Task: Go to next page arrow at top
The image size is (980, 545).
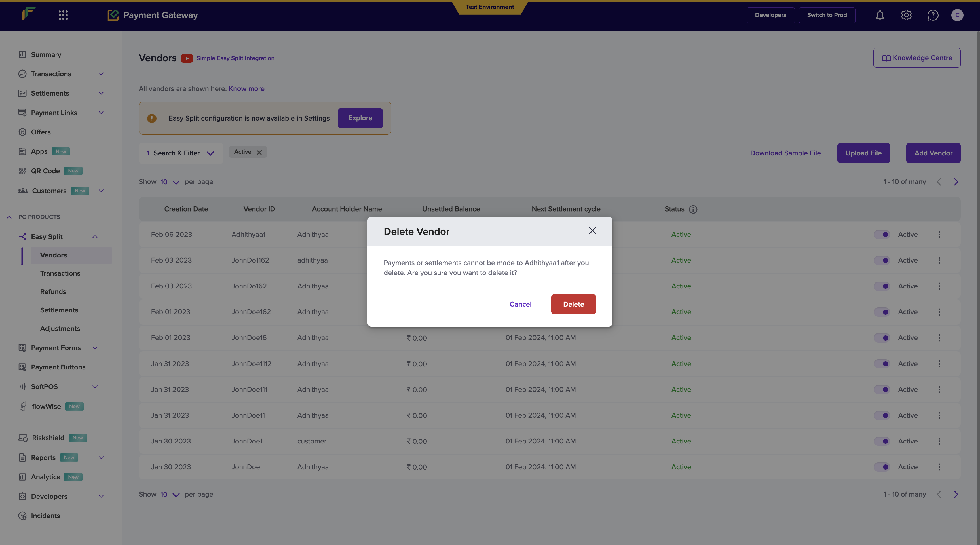Action: click(x=956, y=182)
